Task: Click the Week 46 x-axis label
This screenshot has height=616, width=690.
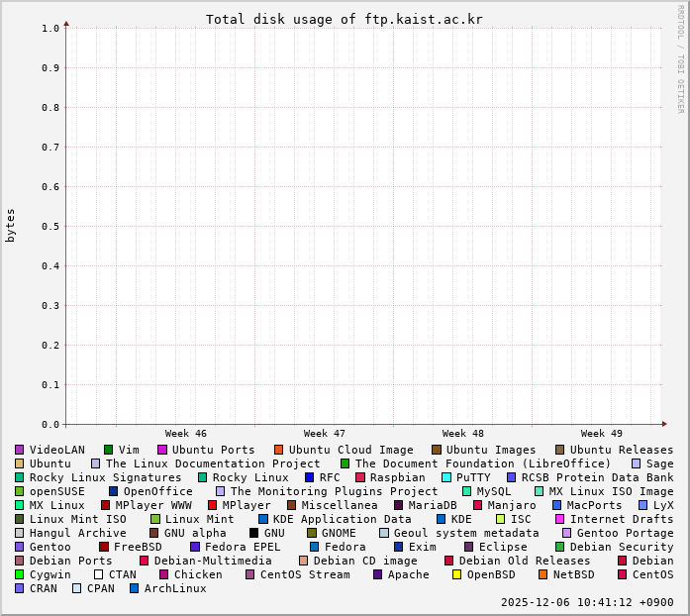Action: point(186,434)
